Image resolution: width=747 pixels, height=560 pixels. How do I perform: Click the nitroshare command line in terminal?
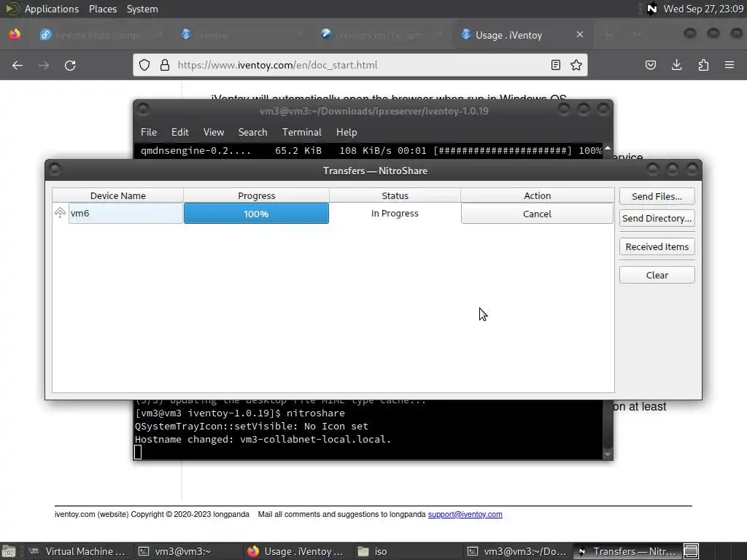tap(240, 413)
